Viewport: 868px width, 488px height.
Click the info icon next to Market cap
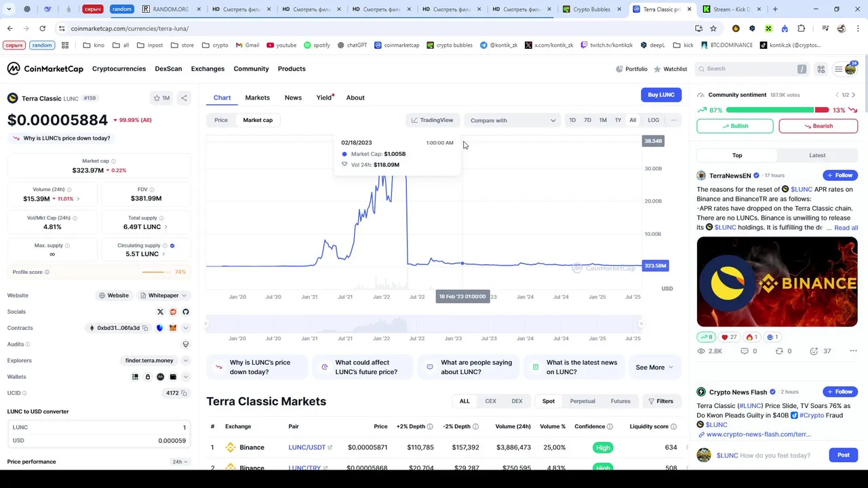[113, 161]
